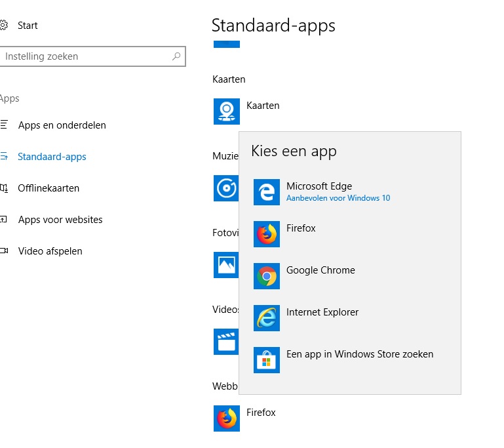Open Offlinekaarten settings

point(48,188)
